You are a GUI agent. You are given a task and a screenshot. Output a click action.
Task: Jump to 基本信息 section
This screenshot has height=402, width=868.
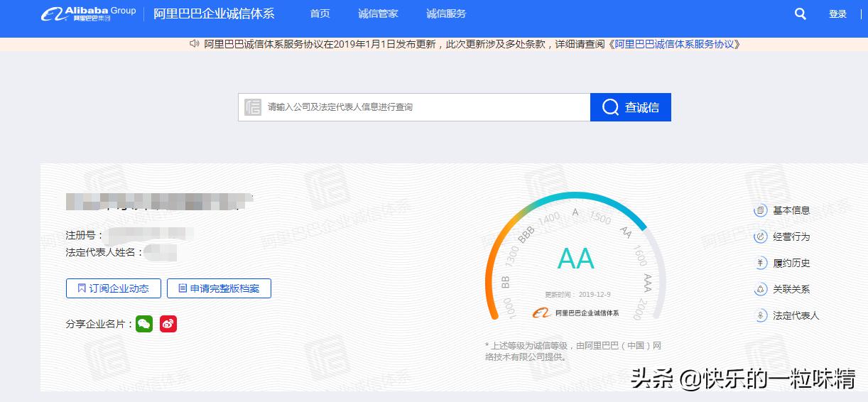(791, 210)
